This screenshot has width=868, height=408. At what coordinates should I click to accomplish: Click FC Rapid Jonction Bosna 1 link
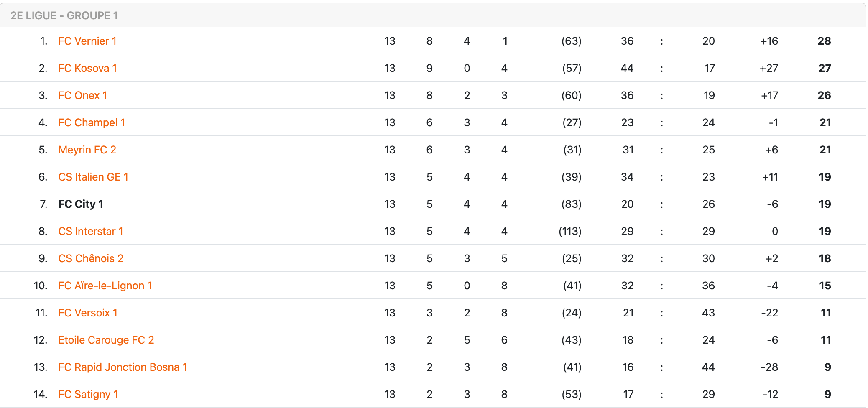click(123, 367)
